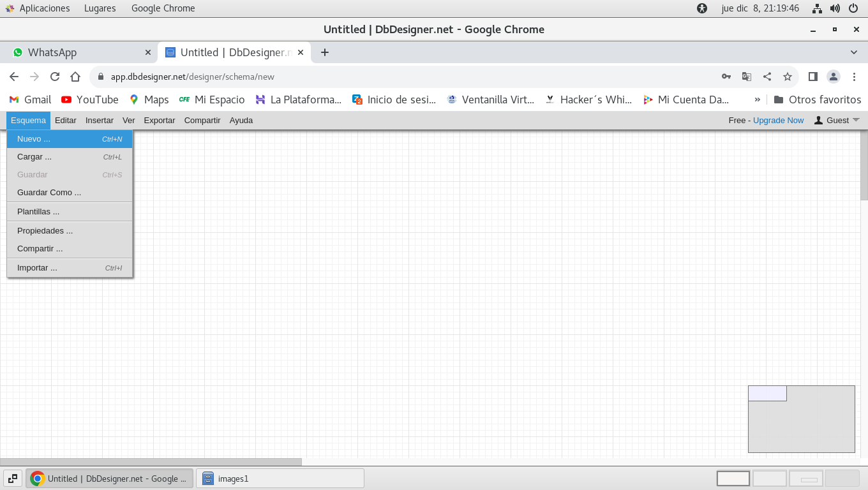Open the YouTube bookmark

90,100
